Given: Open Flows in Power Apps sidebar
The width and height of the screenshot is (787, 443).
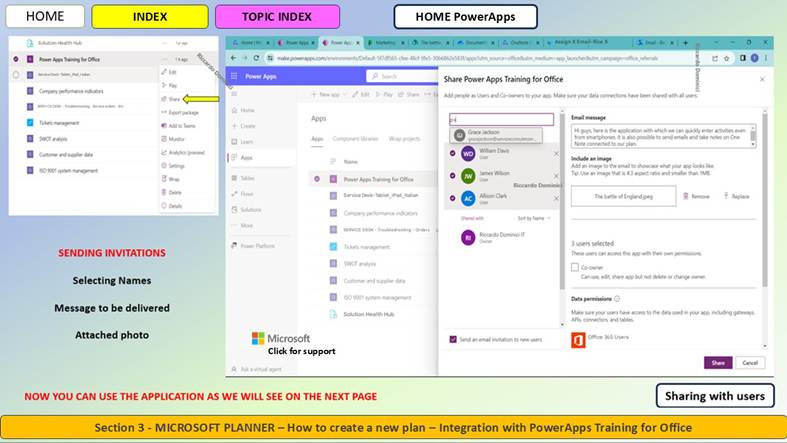Looking at the screenshot, I should (243, 194).
